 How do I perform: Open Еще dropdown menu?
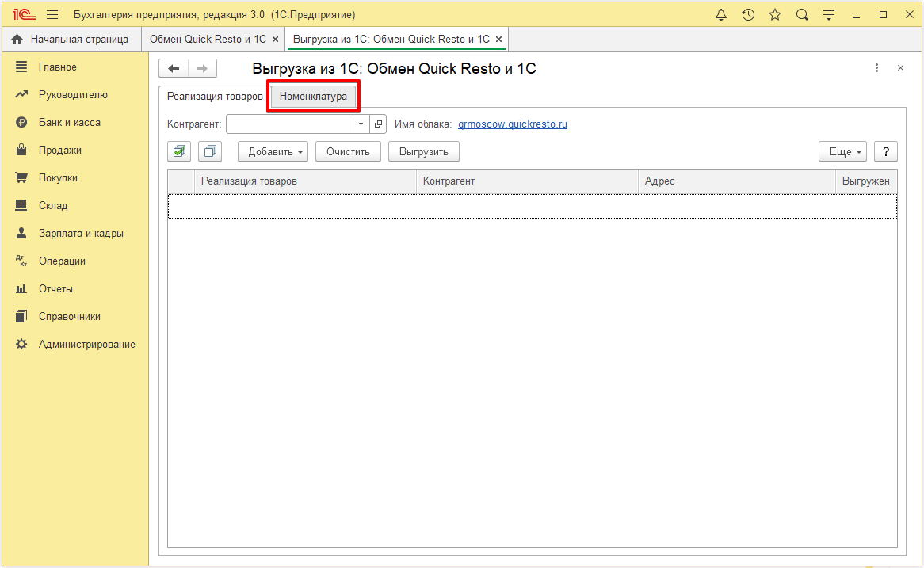pos(842,152)
